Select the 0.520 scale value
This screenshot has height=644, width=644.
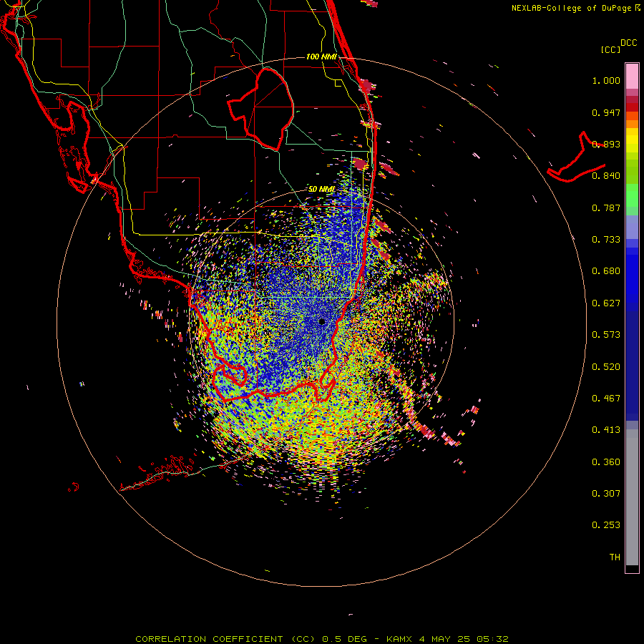[x=606, y=367]
